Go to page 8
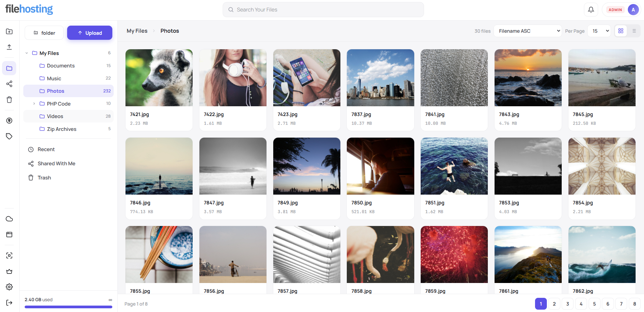 635,304
